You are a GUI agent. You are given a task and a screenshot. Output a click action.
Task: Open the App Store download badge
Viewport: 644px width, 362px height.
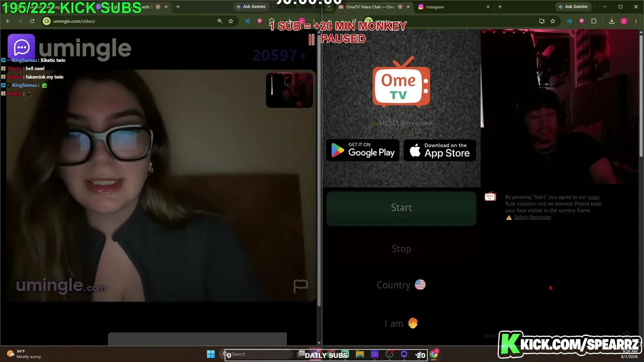(440, 150)
